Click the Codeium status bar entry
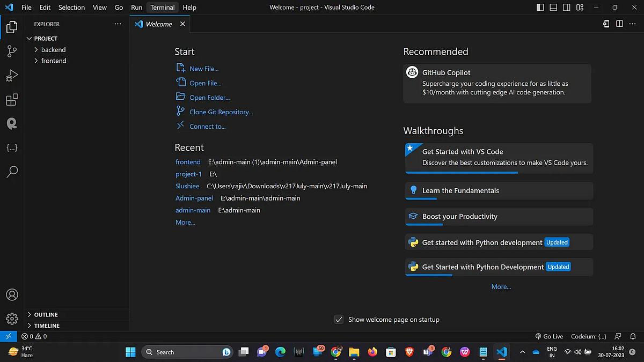The image size is (644, 362). [x=589, y=336]
